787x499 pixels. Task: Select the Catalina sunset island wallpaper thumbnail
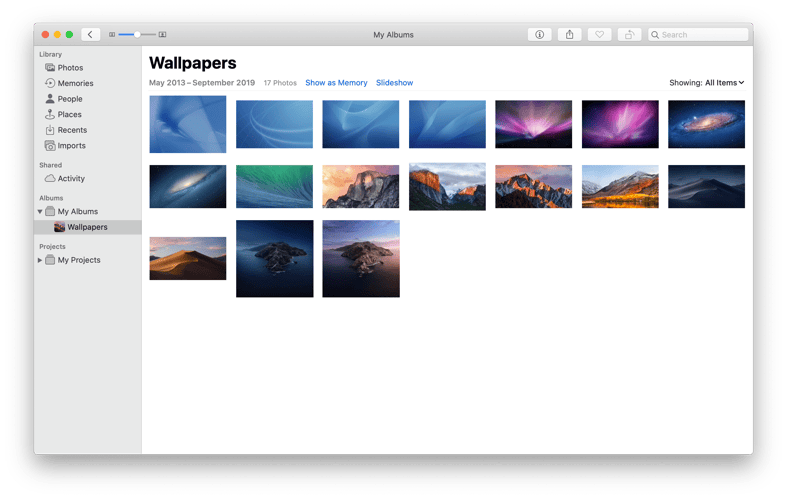[x=361, y=259]
